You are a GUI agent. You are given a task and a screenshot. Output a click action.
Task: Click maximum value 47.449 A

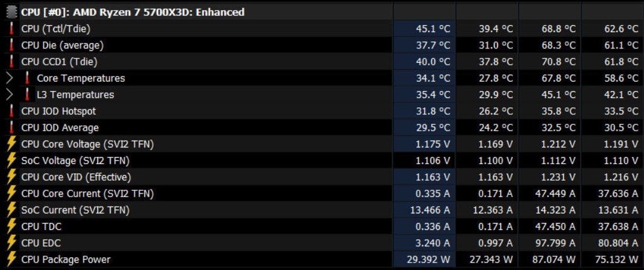pyautogui.click(x=555, y=193)
